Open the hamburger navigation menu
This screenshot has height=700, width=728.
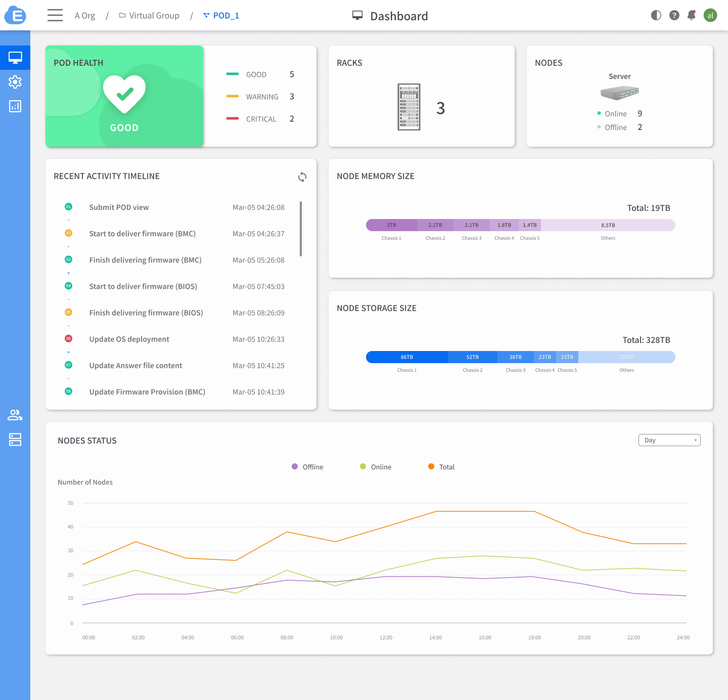(x=55, y=15)
